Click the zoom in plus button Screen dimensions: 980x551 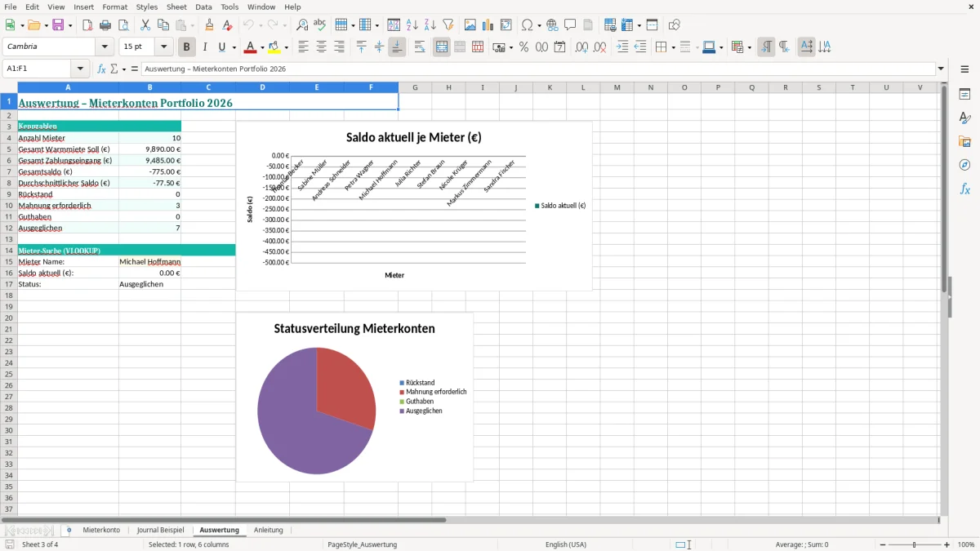[x=947, y=544]
